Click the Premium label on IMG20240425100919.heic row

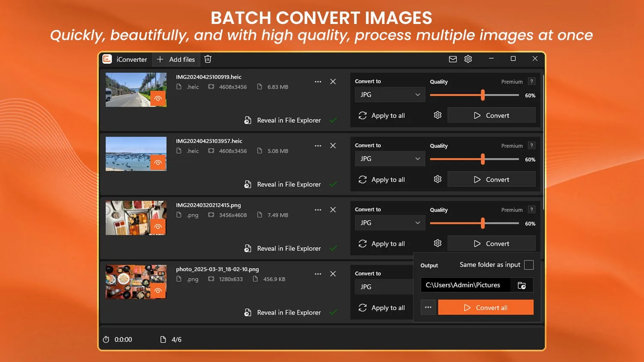(x=512, y=82)
